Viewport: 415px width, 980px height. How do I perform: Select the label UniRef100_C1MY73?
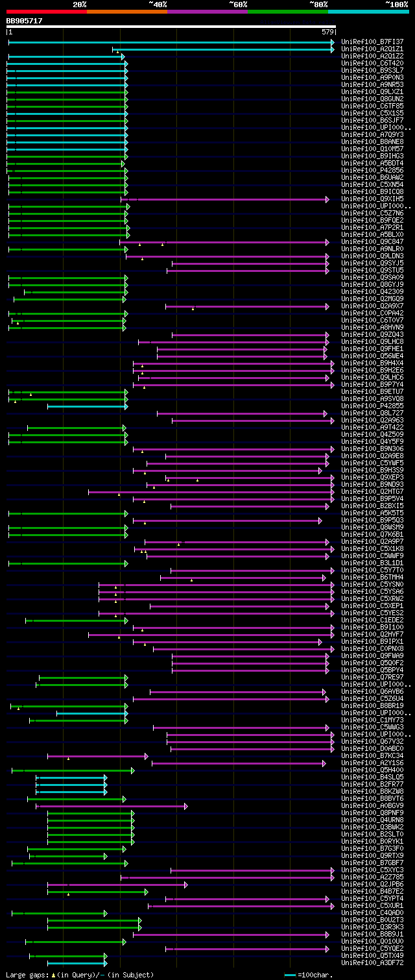pyautogui.click(x=372, y=720)
